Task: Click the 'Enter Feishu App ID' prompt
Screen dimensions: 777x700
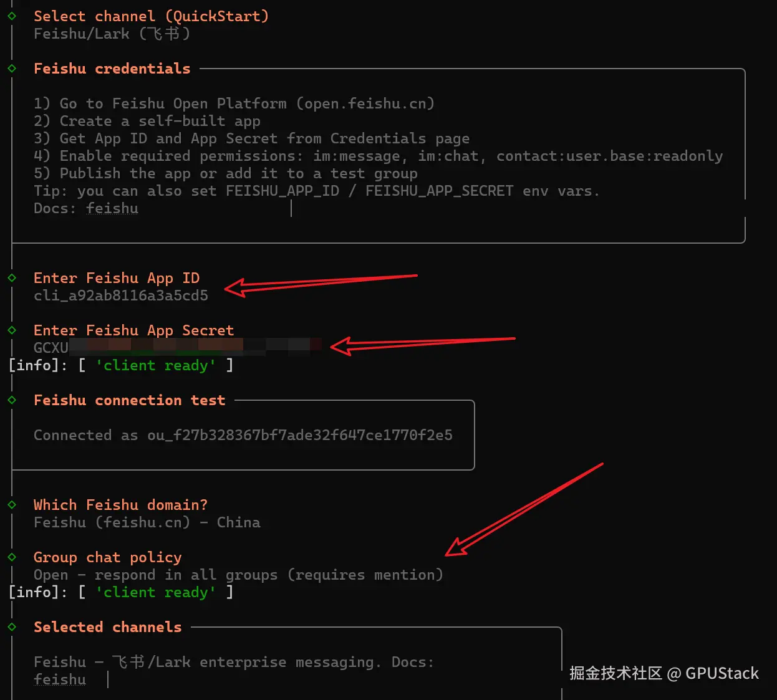Action: (x=117, y=278)
